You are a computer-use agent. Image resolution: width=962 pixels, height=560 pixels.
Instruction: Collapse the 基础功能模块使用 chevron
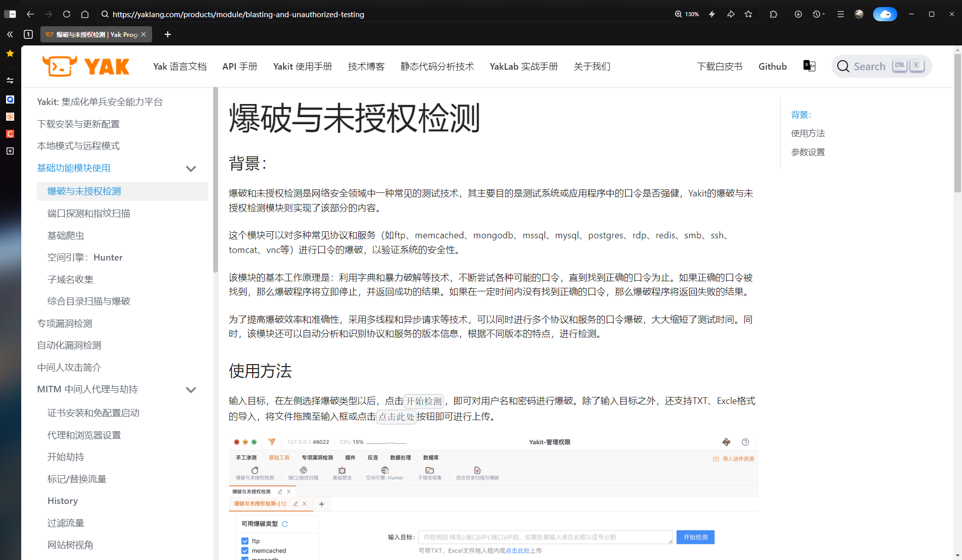[x=191, y=169]
